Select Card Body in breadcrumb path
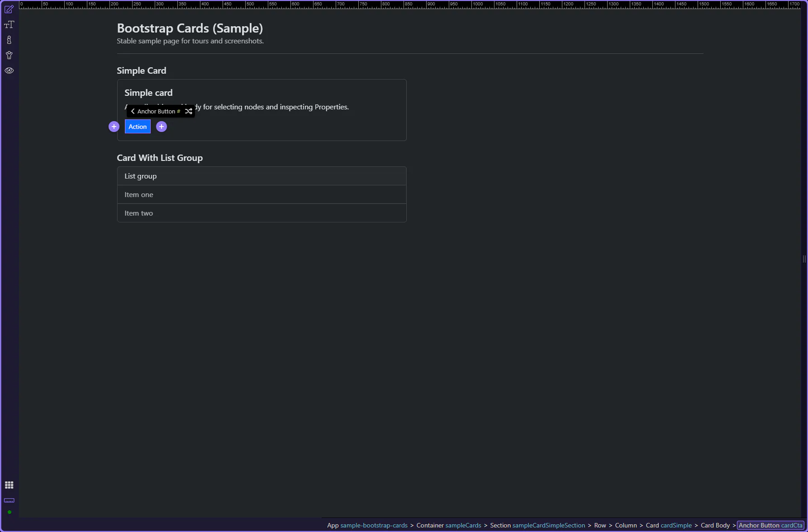 (715, 525)
